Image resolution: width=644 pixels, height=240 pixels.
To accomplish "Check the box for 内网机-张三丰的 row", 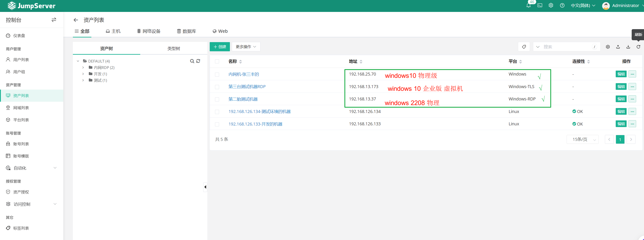I will [x=217, y=74].
